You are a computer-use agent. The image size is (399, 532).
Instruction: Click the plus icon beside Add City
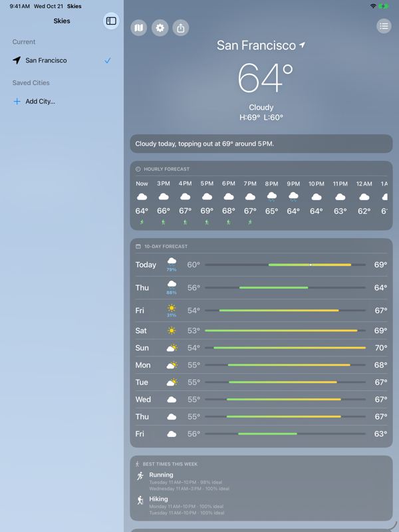click(17, 102)
